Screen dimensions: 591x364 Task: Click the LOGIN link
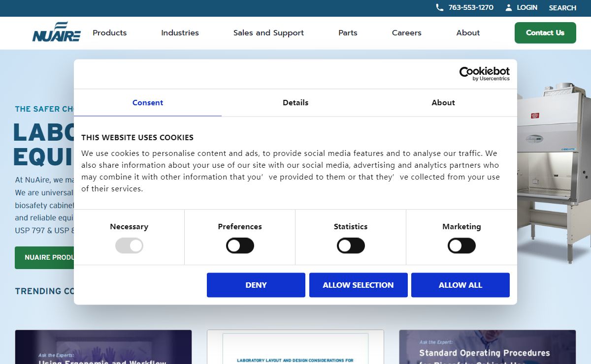coord(527,7)
